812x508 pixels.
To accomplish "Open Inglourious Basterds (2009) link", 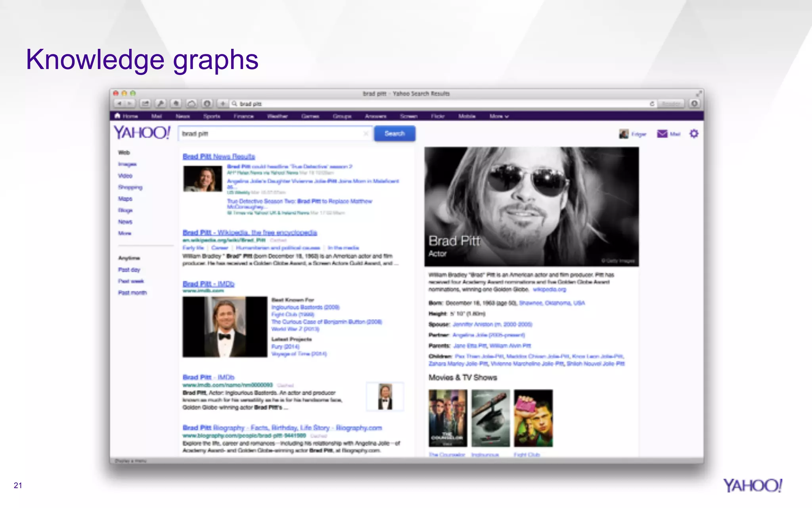I will pyautogui.click(x=305, y=307).
